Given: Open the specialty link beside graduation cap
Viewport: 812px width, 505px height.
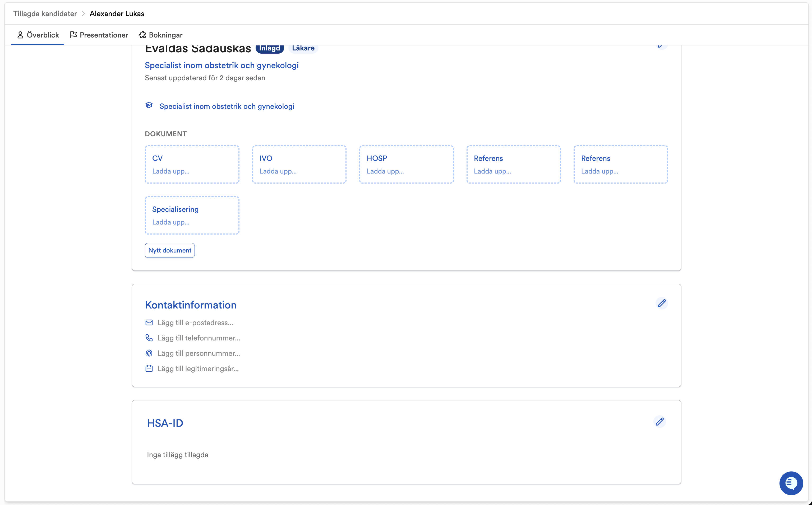Looking at the screenshot, I should tap(227, 106).
